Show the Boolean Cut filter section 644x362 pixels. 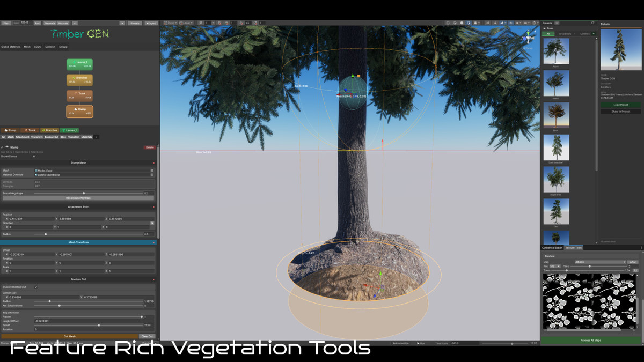click(x=52, y=137)
